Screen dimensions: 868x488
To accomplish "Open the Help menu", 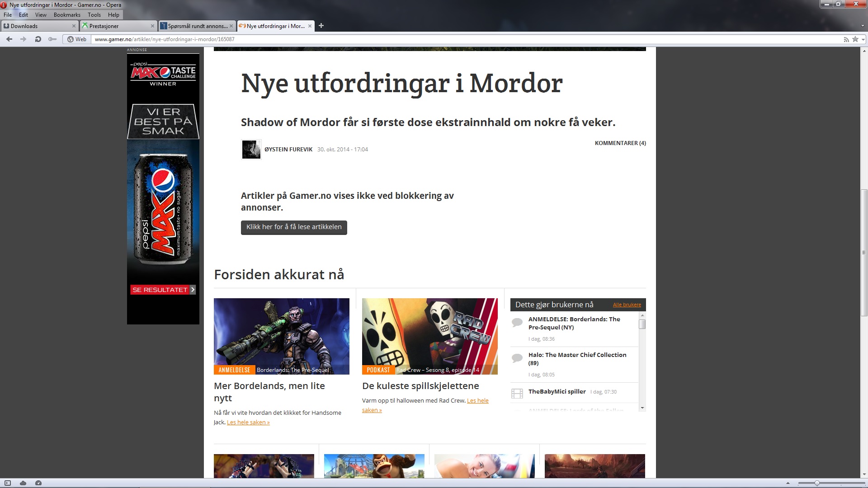I will coord(113,15).
